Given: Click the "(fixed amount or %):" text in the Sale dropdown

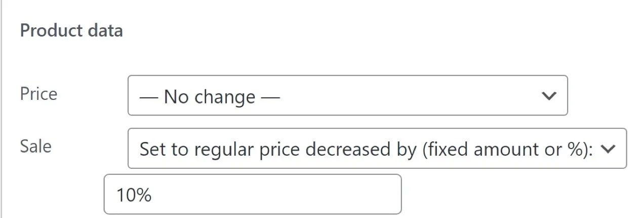Looking at the screenshot, I should click(x=517, y=149).
